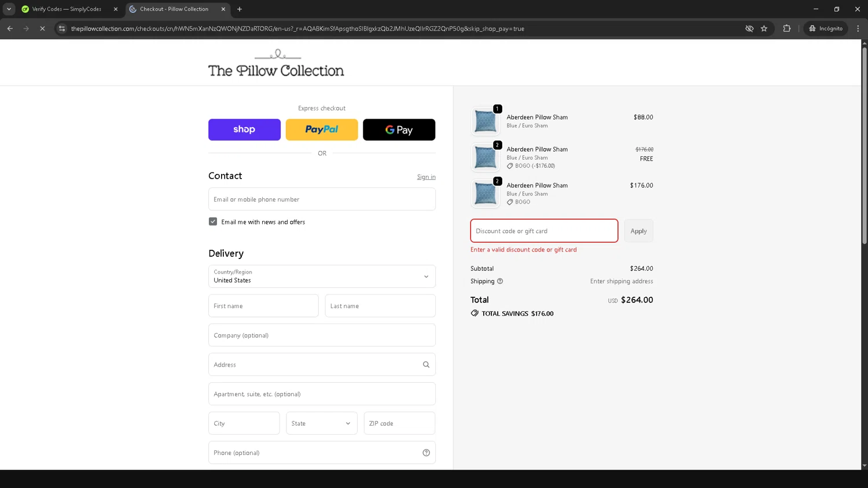Click the Contact section heading
This screenshot has width=868, height=488.
coord(225,176)
